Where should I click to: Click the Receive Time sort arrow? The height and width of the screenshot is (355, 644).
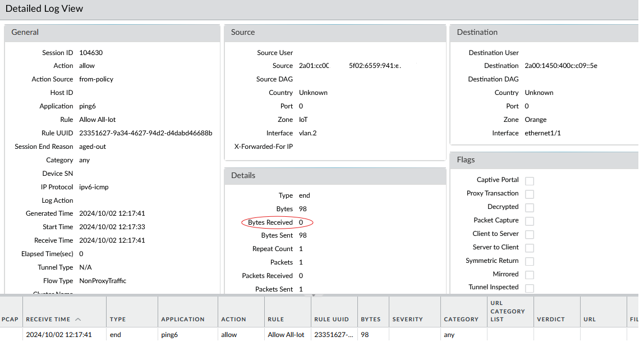click(78, 319)
